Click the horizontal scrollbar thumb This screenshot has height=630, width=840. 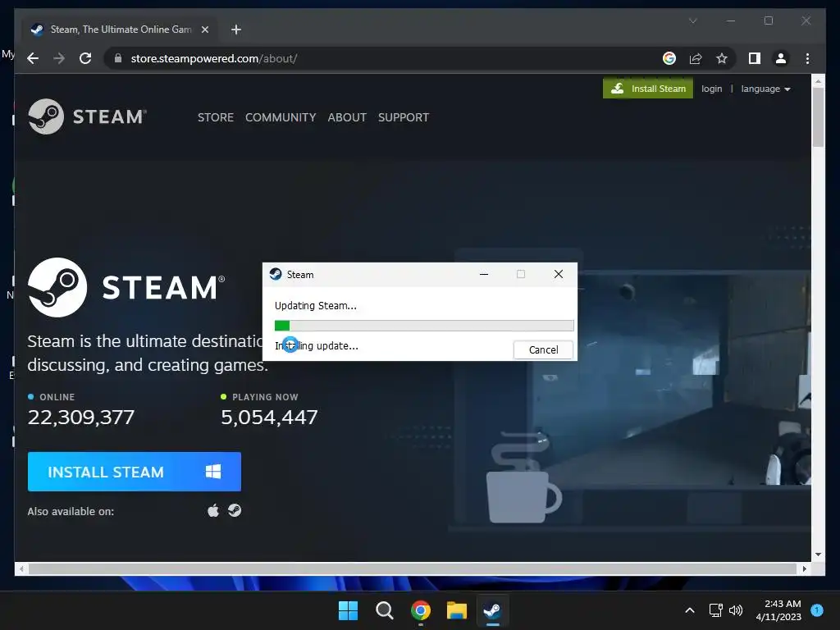[x=413, y=569]
